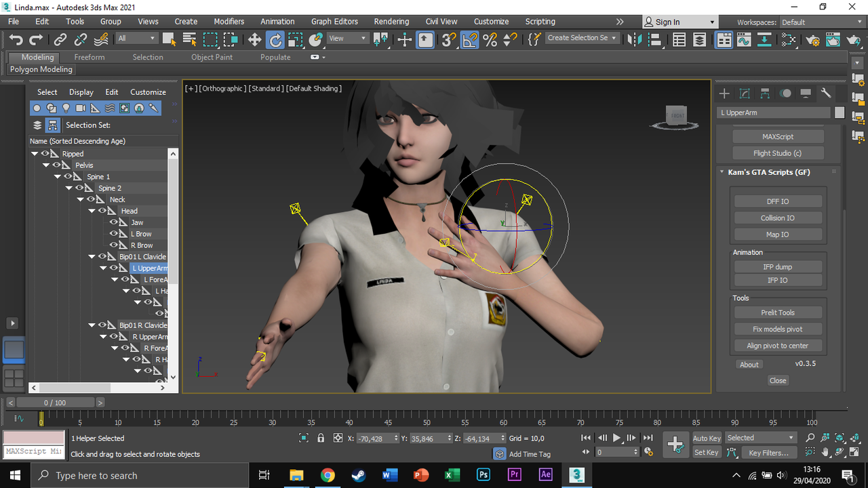Activate the Unlink Selection tool
This screenshot has width=868, height=488.
(81, 39)
